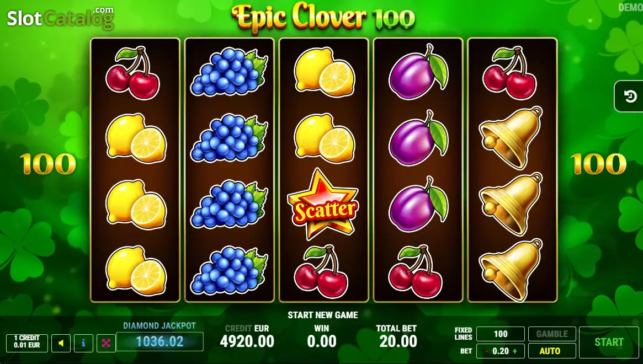The image size is (643, 364).
Task: Click the SlotCatalog.com logo
Action: coord(60,18)
